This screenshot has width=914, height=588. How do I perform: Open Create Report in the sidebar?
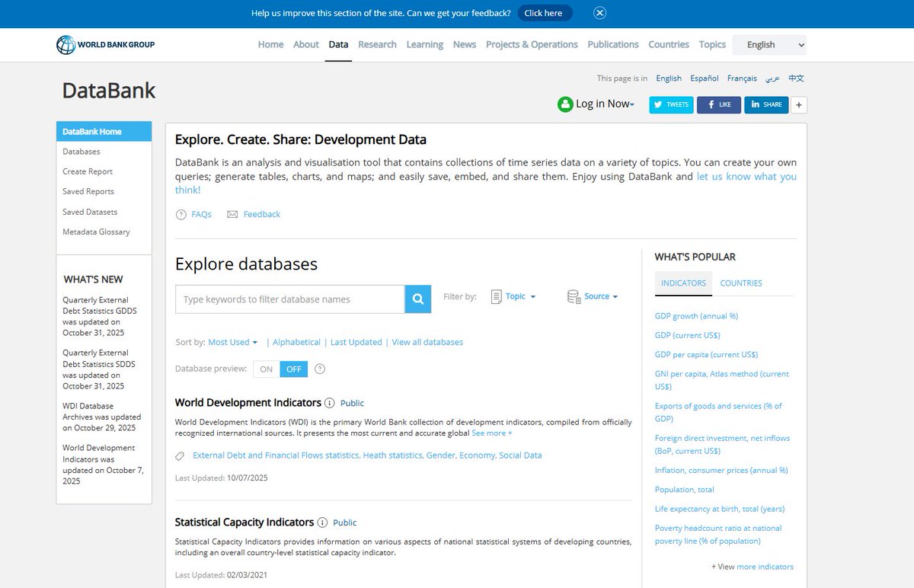(x=88, y=172)
